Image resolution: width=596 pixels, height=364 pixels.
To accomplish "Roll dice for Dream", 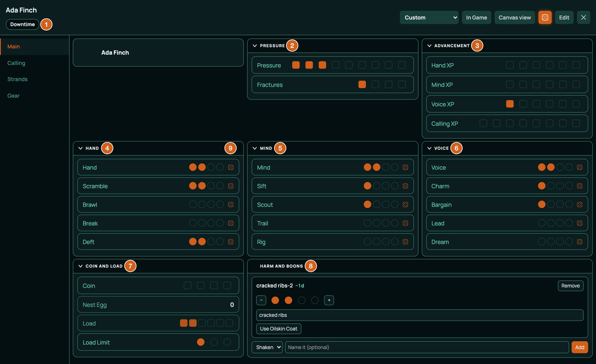I will pyautogui.click(x=580, y=242).
